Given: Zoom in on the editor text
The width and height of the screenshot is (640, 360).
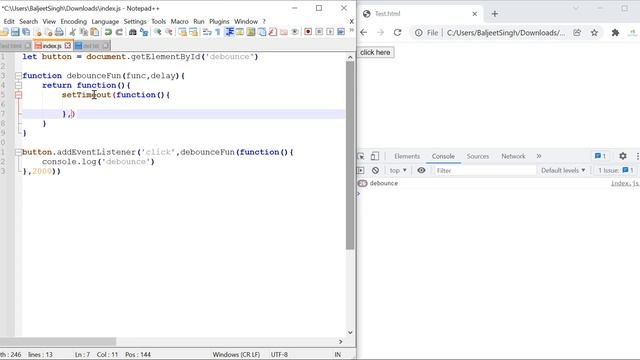Looking at the screenshot, I should pos(158,32).
